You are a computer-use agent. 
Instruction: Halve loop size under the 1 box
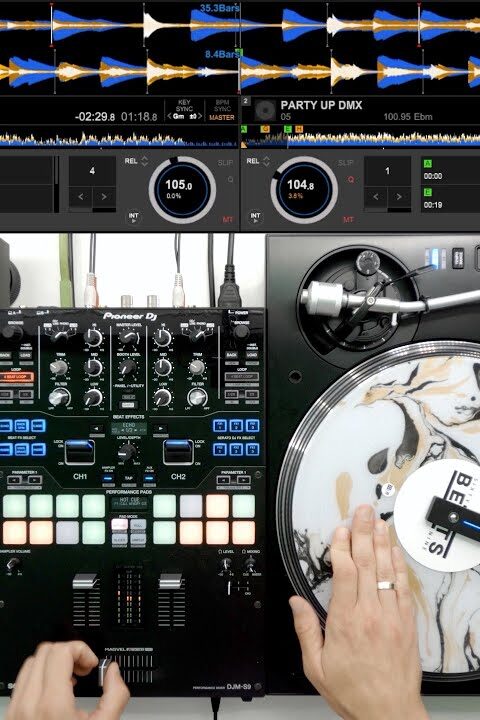pyautogui.click(x=376, y=197)
